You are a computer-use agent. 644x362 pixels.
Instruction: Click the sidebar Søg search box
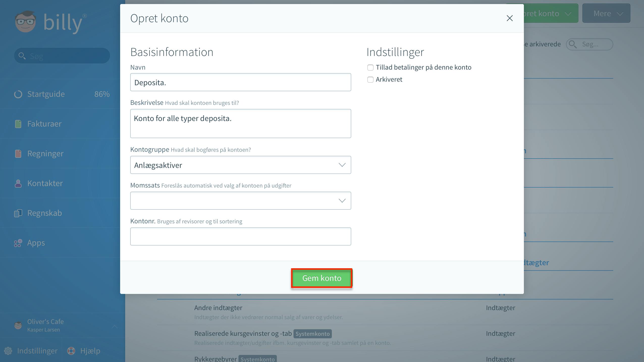(x=62, y=56)
